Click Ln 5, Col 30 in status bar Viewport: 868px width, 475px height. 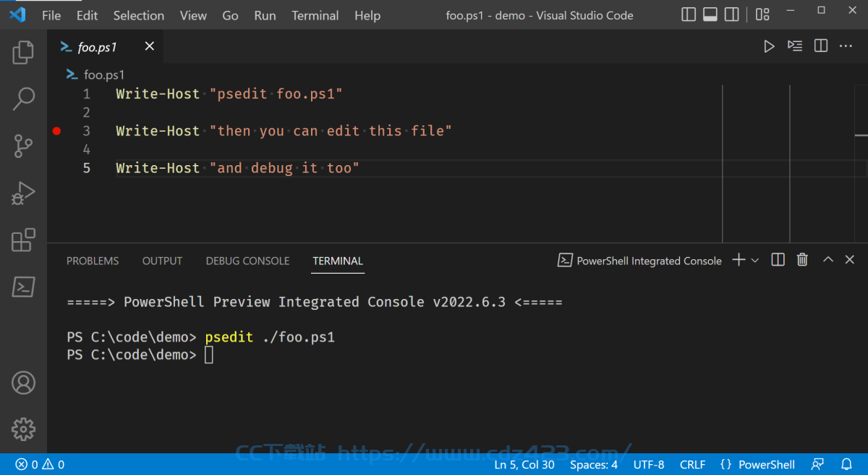click(x=524, y=465)
